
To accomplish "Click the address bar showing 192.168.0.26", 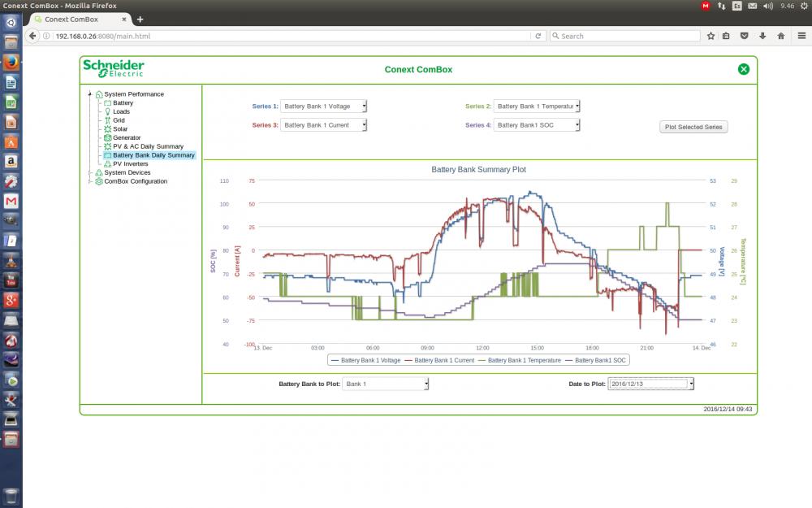I will (x=290, y=36).
